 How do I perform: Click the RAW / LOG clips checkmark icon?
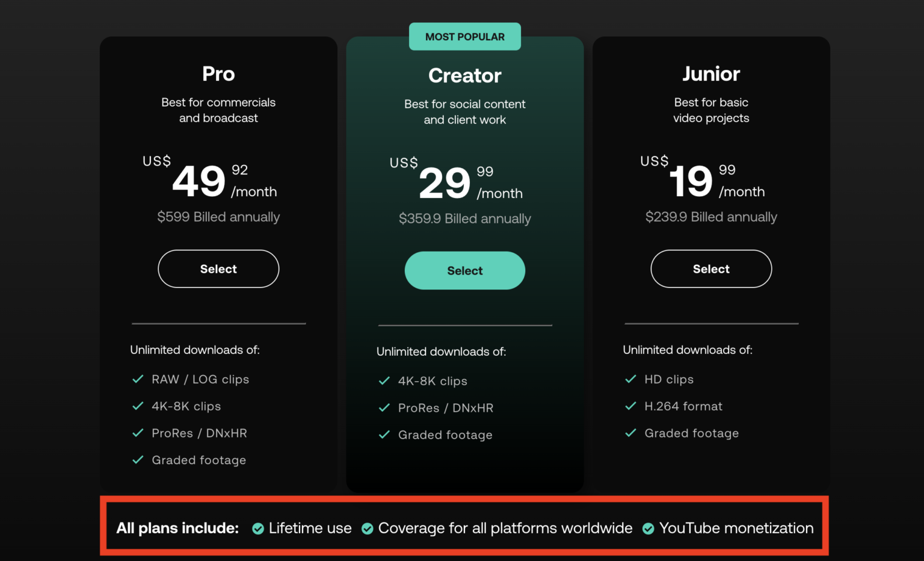138,379
